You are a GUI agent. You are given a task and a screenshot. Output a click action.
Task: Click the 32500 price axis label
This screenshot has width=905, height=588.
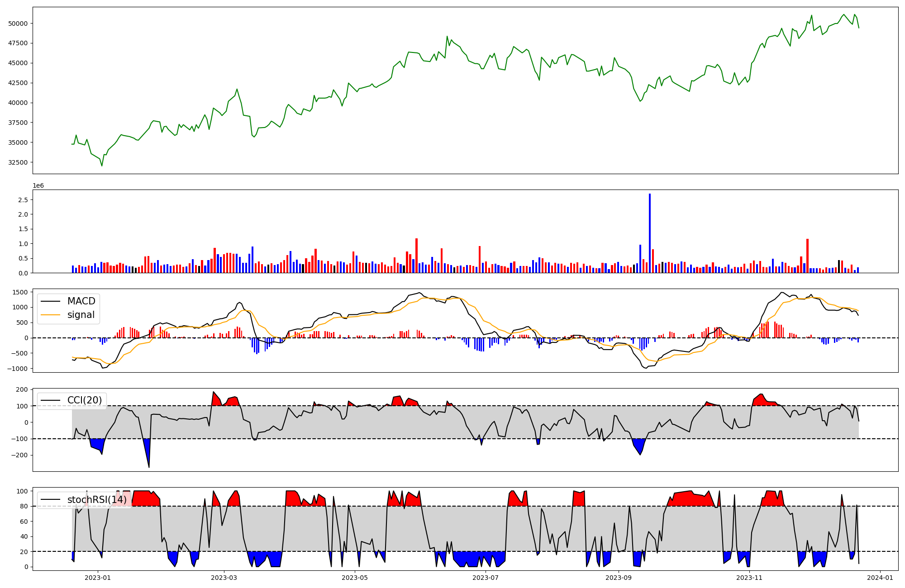(18, 162)
